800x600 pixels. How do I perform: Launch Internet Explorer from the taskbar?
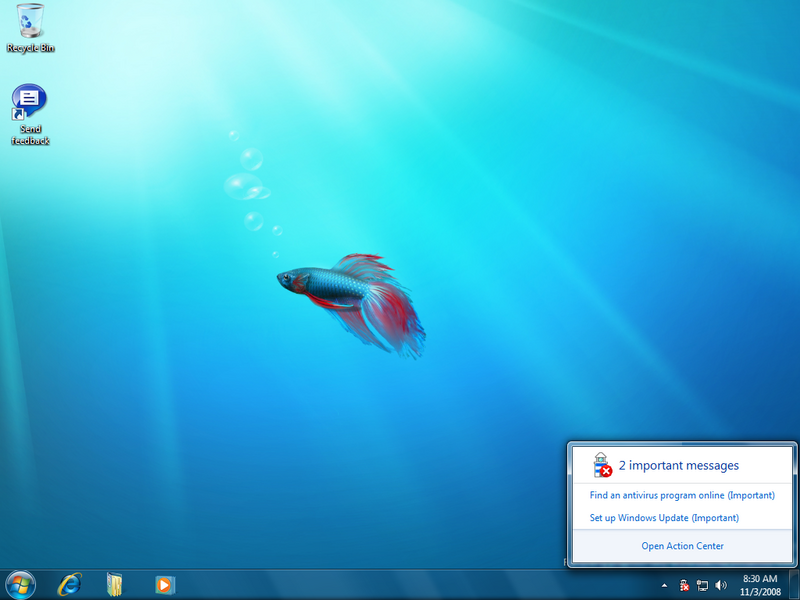69,584
